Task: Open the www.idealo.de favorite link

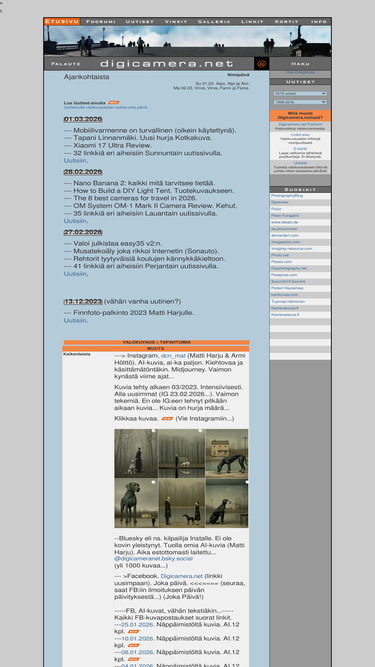Action: click(284, 222)
